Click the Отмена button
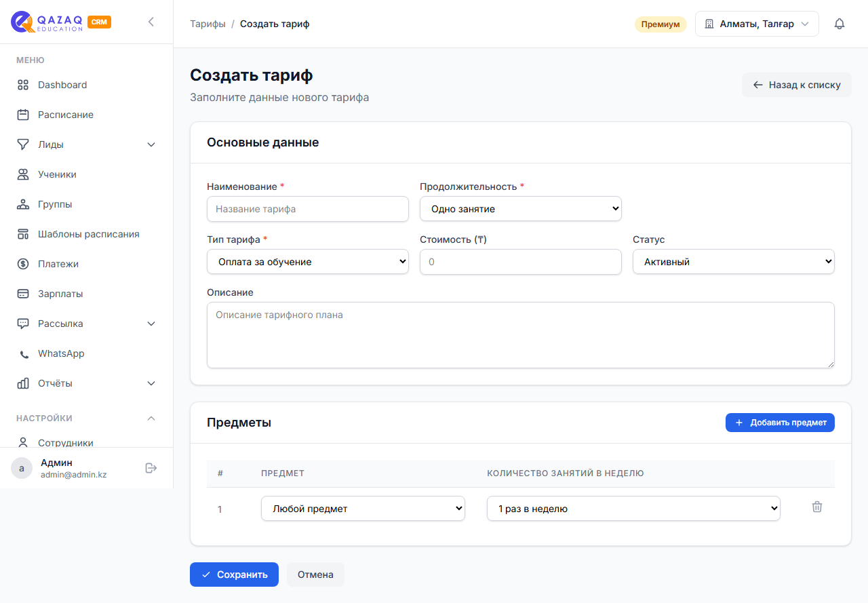This screenshot has height=603, width=868. [315, 575]
